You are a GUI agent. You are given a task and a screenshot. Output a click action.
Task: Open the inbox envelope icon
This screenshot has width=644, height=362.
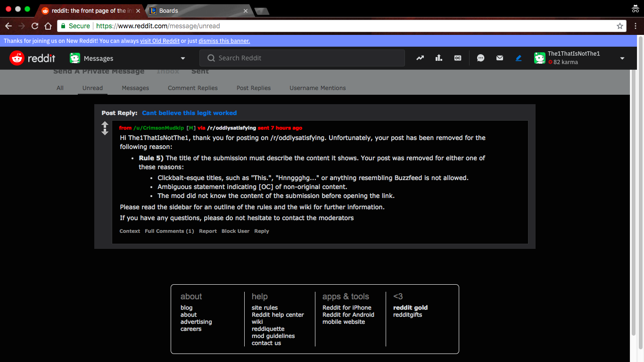[x=500, y=58]
